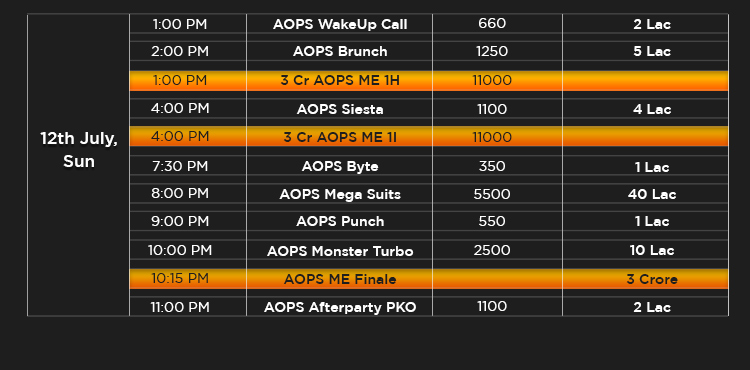
Task: Click the AOPS WakeUp Call tournament name
Action: pos(340,24)
